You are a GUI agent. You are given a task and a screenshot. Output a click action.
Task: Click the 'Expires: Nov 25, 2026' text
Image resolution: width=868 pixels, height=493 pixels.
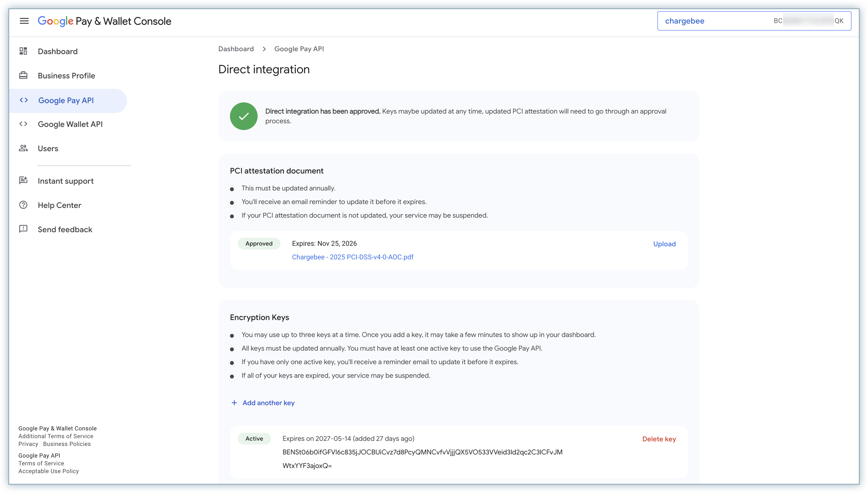pos(324,243)
